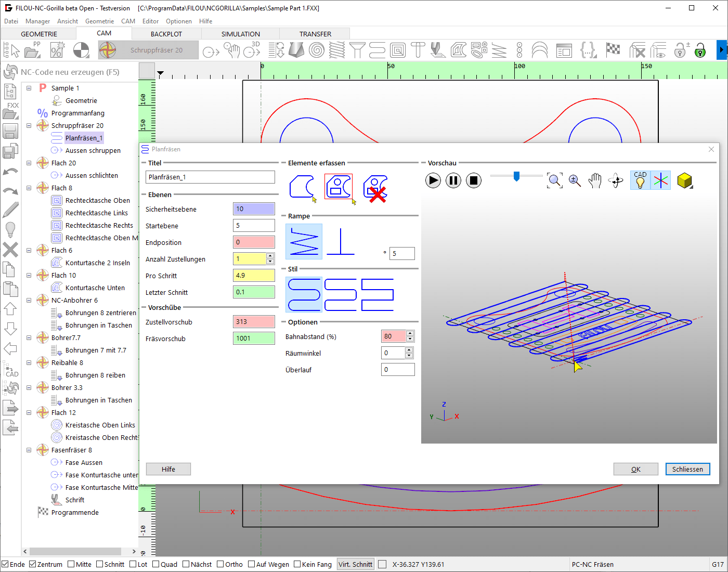728x572 pixels.
Task: Toggle the CAD light bulb display
Action: pyautogui.click(x=640, y=180)
